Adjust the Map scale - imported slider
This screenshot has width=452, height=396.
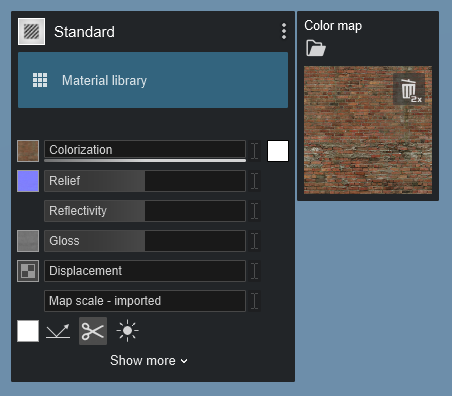(145, 301)
